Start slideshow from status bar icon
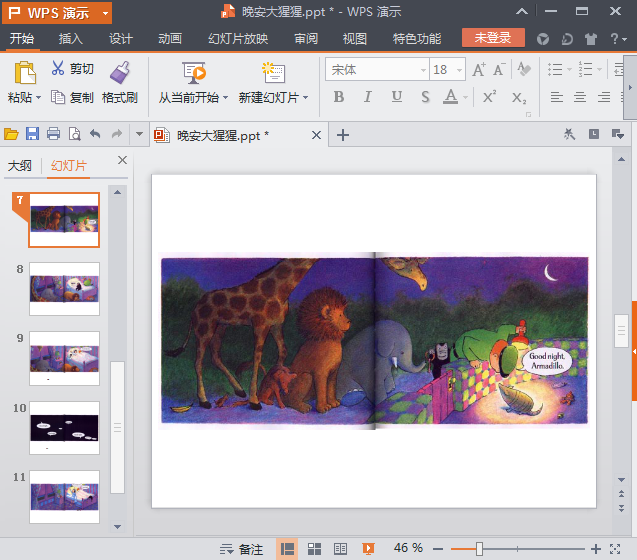Screen dimensions: 637x560 [368, 549]
